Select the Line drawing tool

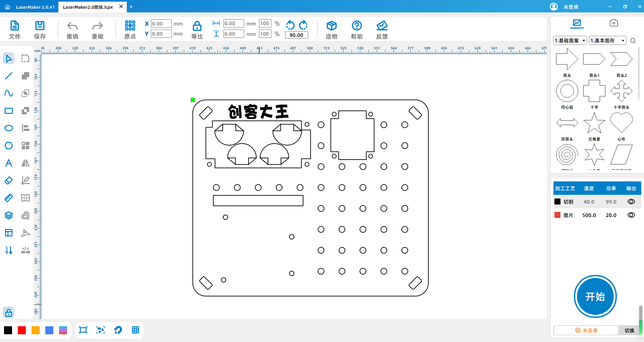point(9,76)
